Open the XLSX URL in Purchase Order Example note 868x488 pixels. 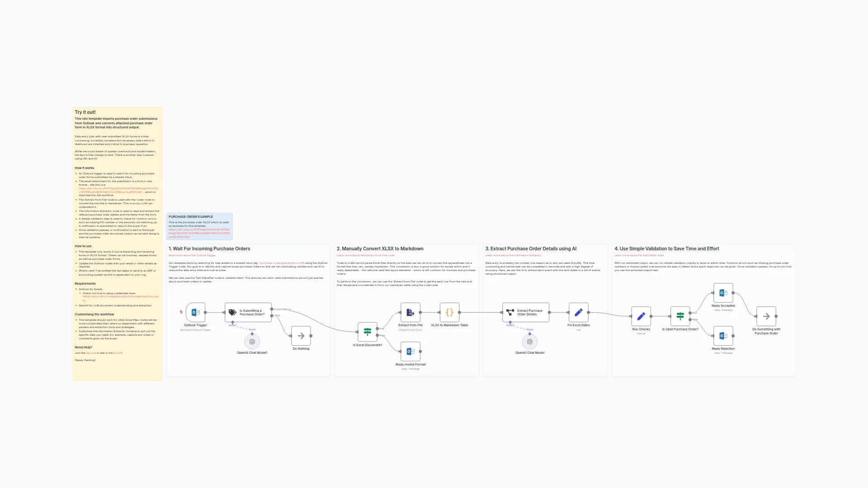(x=199, y=233)
